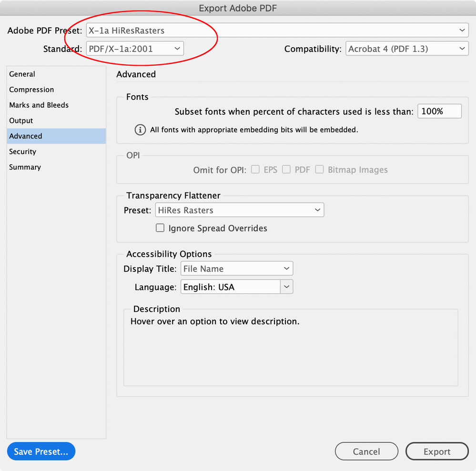
Task: Open the Display Title dropdown
Action: click(x=237, y=269)
